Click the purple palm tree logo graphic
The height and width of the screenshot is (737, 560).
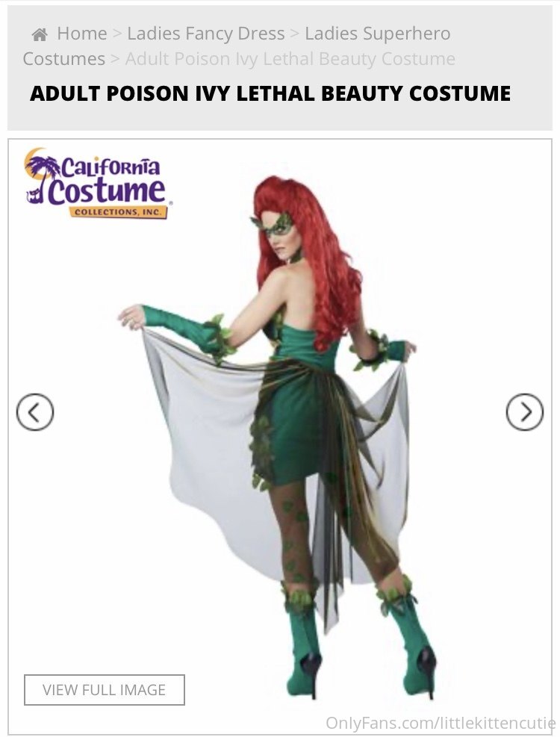click(40, 175)
